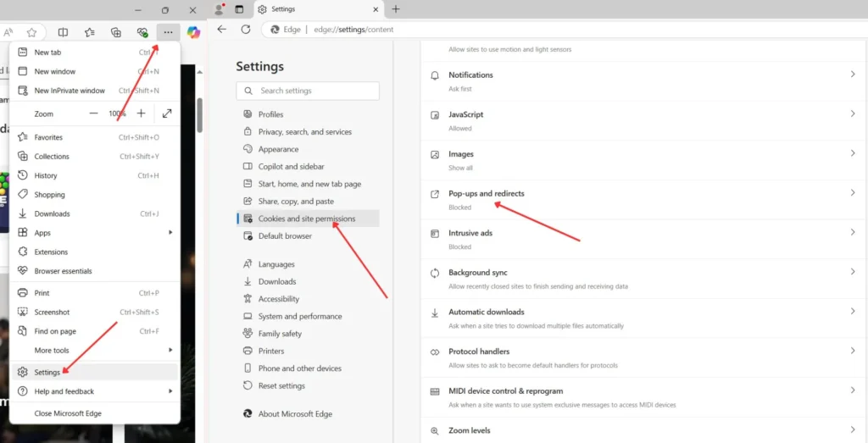Open Browser essentials heart icon in toolbar
Viewport: 868px width, 443px height.
tap(142, 33)
